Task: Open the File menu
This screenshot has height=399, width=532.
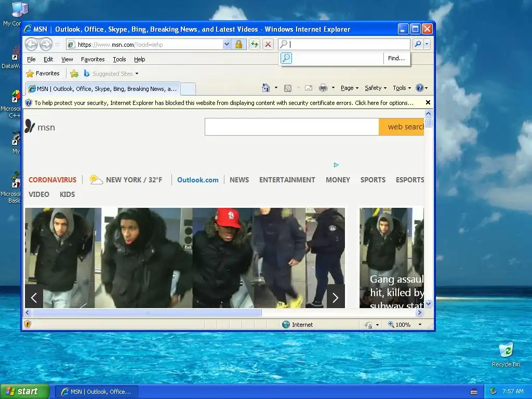Action: [31, 59]
